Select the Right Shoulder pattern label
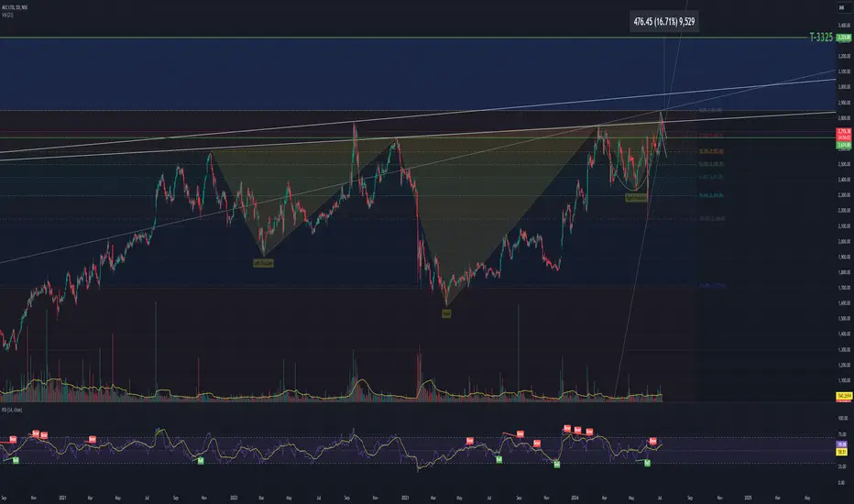Screen dimensions: 854x504 [636, 198]
